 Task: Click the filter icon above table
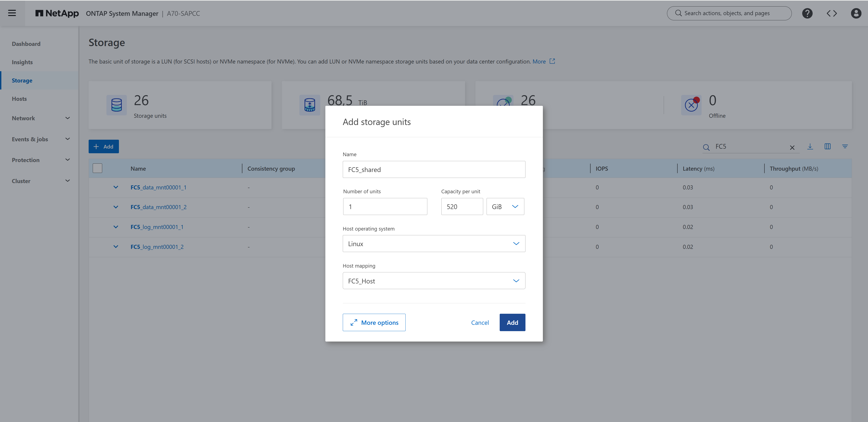[845, 146]
